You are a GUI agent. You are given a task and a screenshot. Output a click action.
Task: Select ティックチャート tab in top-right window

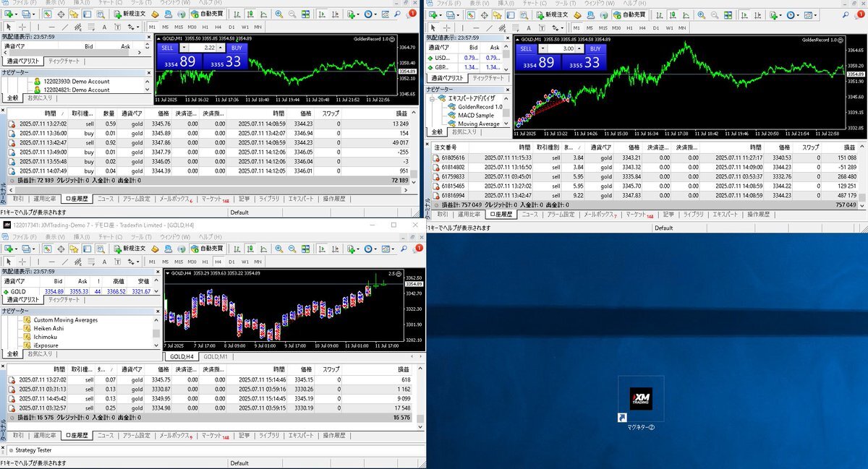point(488,78)
